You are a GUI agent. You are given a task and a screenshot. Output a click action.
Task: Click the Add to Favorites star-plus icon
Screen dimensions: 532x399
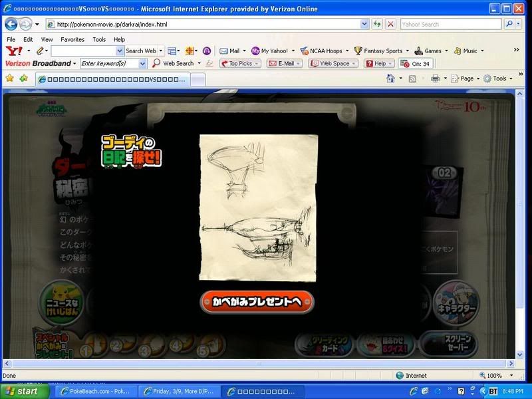(x=23, y=78)
